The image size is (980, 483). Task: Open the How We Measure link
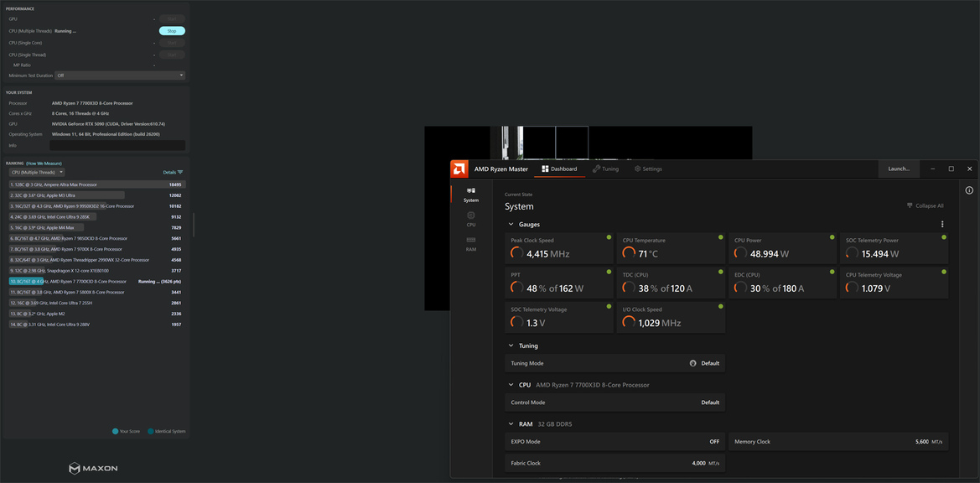44,163
